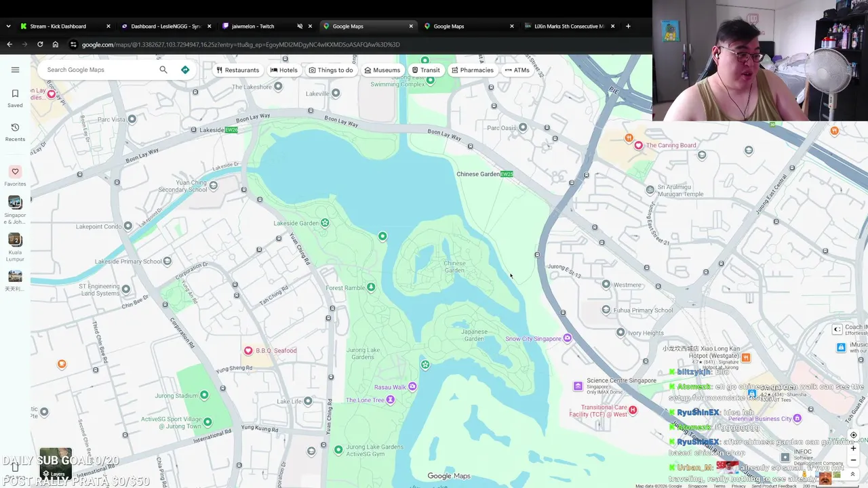Select the Fuhua Primary School pin
Image resolution: width=868 pixels, height=488 pixels.
point(606,310)
